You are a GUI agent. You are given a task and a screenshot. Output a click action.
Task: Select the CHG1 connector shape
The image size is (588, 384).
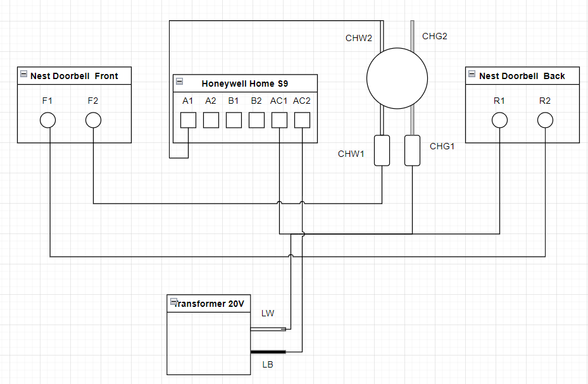(x=412, y=151)
